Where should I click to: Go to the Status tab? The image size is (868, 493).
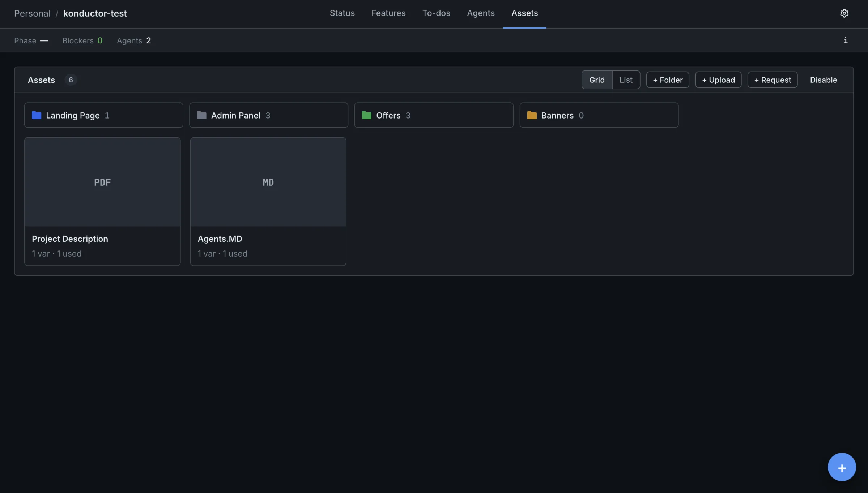[x=342, y=13]
